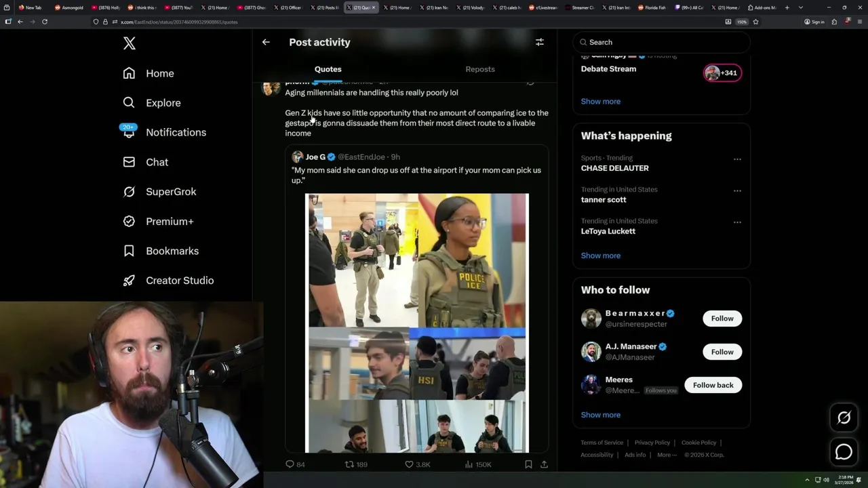This screenshot has width=868, height=488.
Task: Bookmark this page with the star icon
Action: 755,22
